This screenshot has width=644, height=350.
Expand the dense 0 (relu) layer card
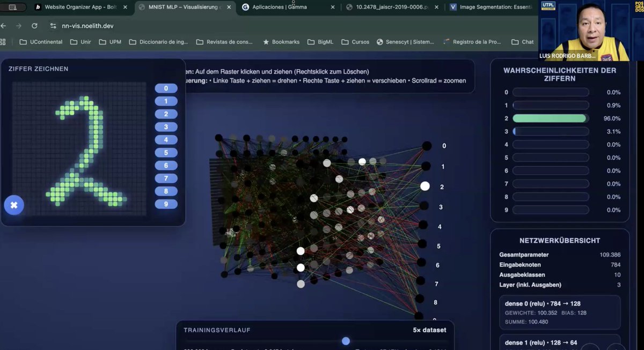pos(560,312)
